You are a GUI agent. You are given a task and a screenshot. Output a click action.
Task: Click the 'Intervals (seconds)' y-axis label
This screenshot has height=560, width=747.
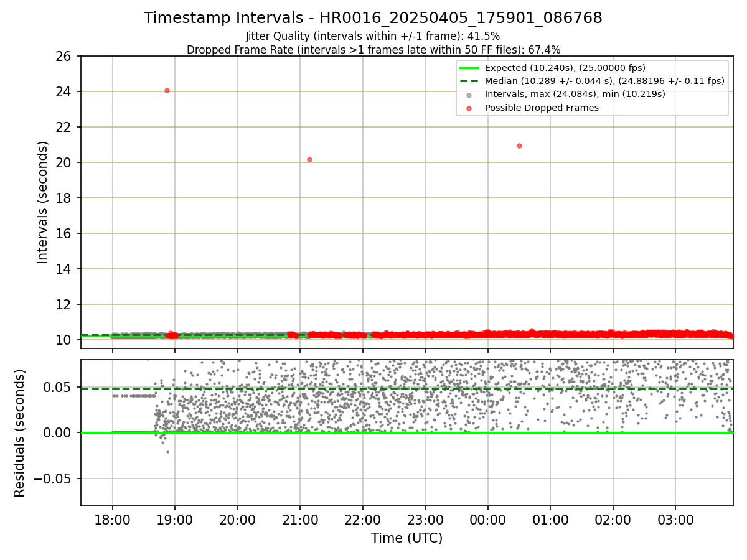(43, 202)
